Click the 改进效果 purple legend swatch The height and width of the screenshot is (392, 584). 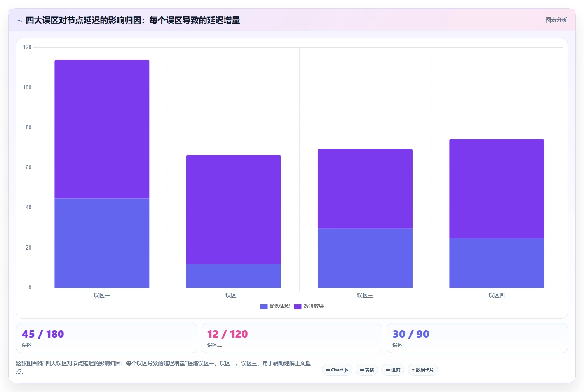point(298,306)
